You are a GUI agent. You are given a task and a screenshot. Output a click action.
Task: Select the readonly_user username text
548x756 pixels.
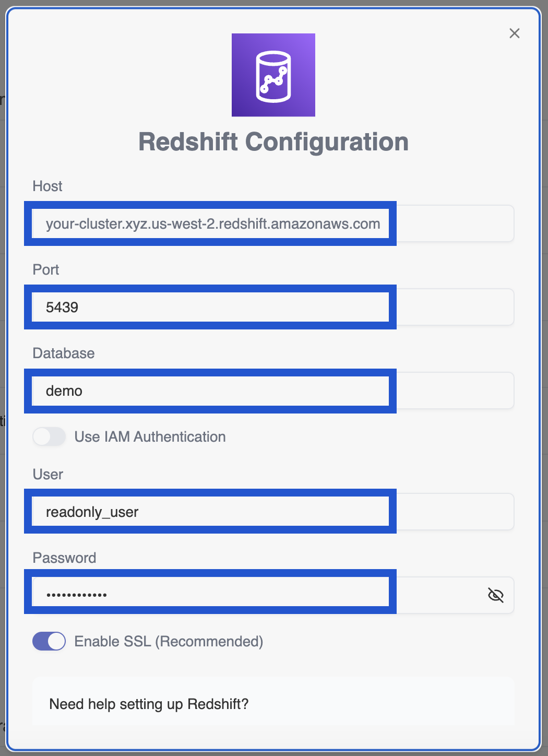tap(92, 512)
